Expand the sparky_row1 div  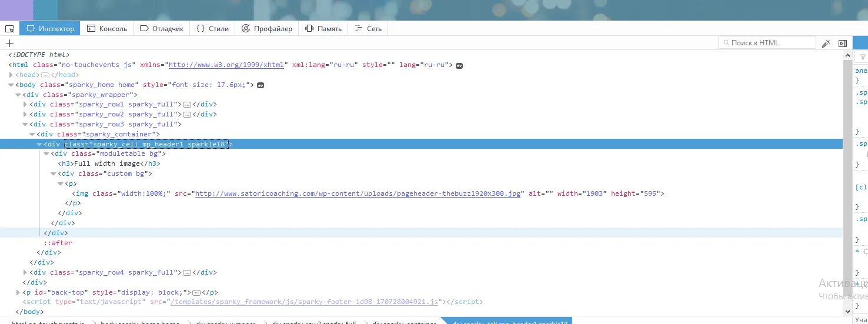pyautogui.click(x=25, y=105)
